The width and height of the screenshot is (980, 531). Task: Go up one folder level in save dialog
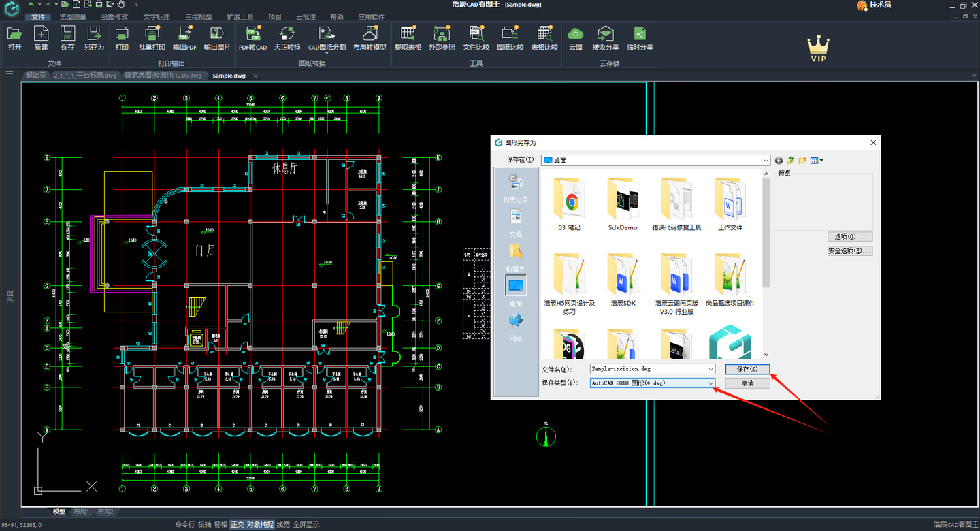[x=791, y=161]
